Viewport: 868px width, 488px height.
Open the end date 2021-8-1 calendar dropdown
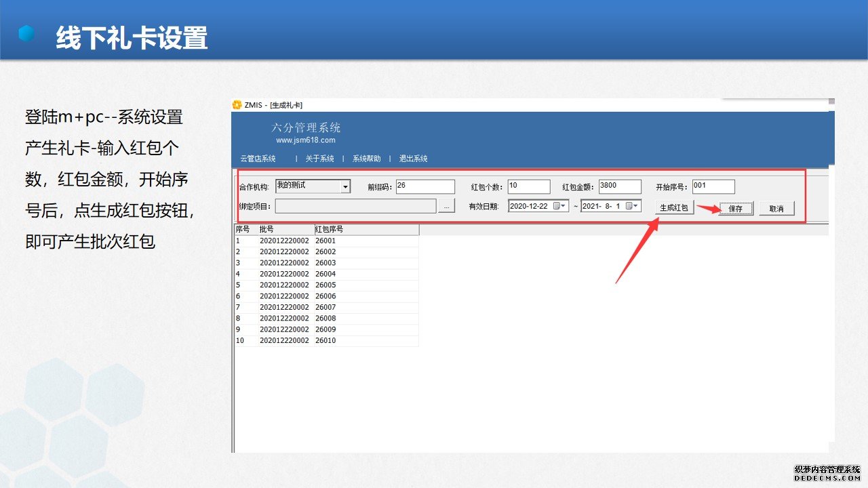coord(632,206)
